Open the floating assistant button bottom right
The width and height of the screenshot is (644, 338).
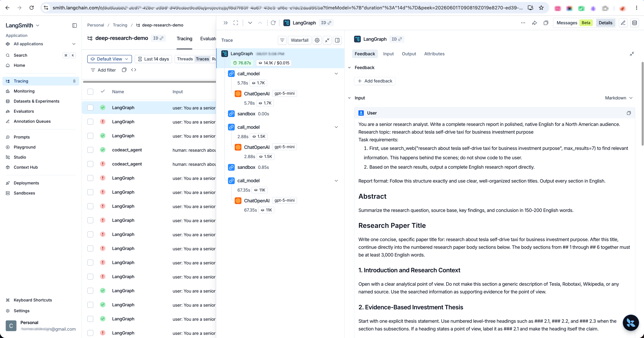coord(631,323)
